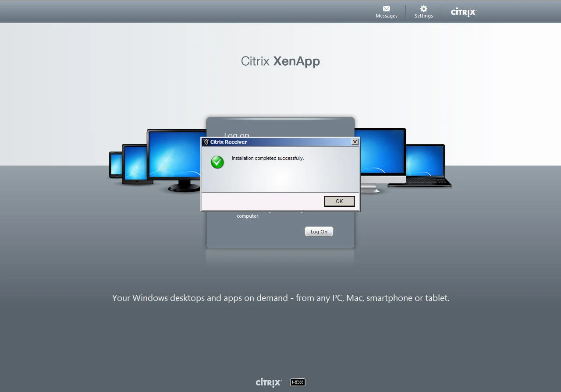Click the HDX badge in the footer

pyautogui.click(x=298, y=382)
